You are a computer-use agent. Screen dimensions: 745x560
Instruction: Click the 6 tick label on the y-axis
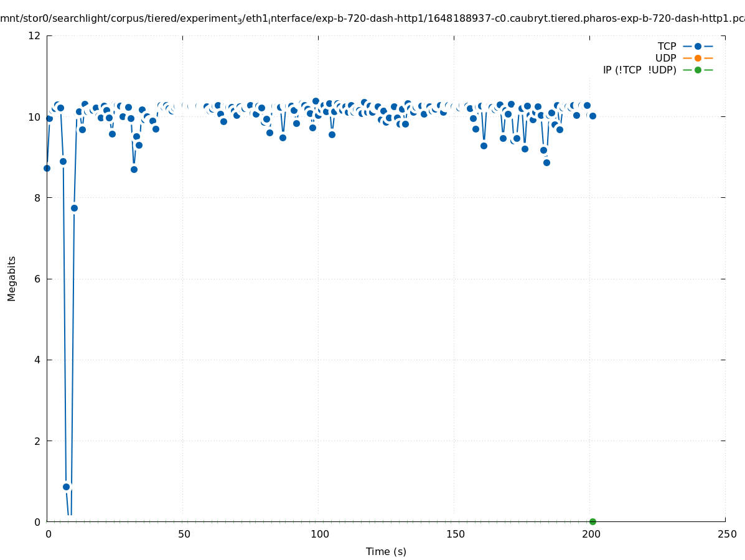click(37, 279)
